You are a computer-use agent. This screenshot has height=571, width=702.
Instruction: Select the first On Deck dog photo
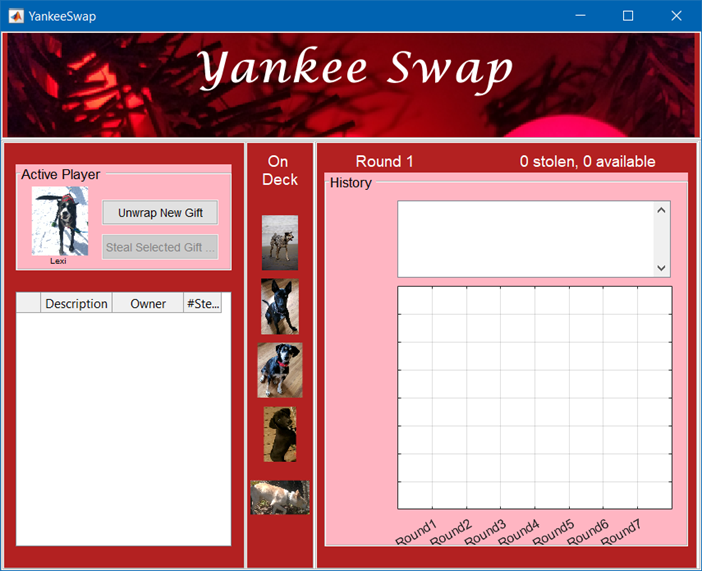coord(280,242)
